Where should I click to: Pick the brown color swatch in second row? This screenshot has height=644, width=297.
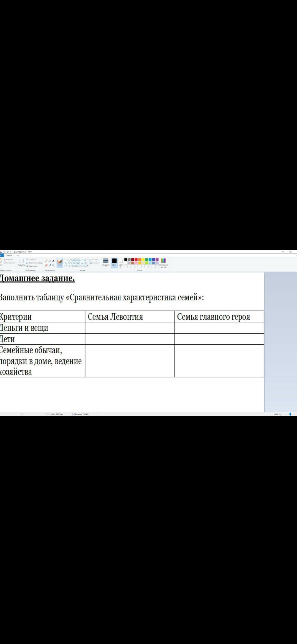(133, 263)
